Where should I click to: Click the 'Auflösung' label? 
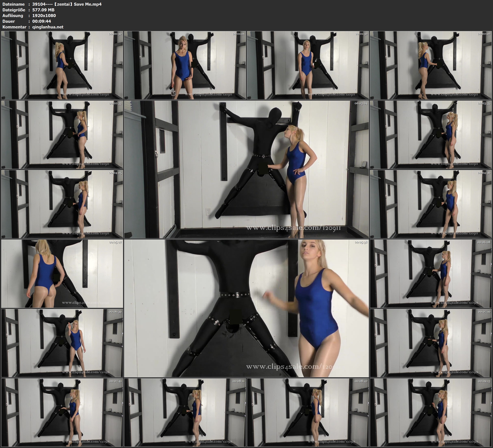13,16
